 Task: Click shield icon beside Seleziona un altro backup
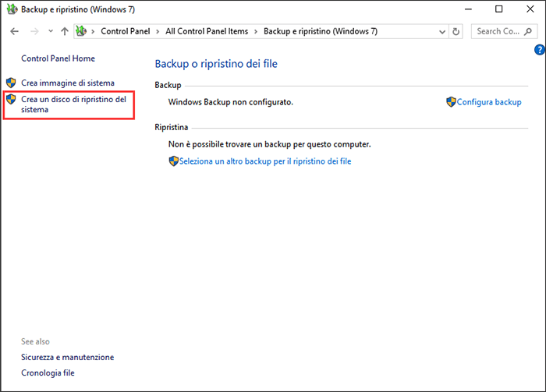pos(173,161)
